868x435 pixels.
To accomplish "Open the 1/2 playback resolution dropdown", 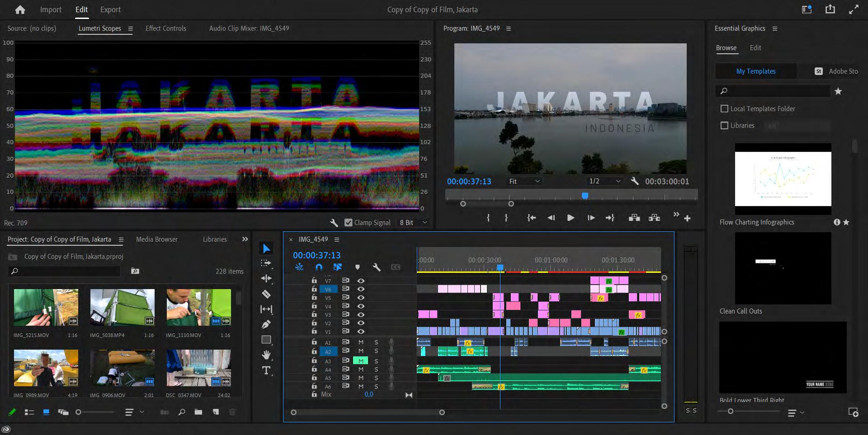I will (604, 181).
